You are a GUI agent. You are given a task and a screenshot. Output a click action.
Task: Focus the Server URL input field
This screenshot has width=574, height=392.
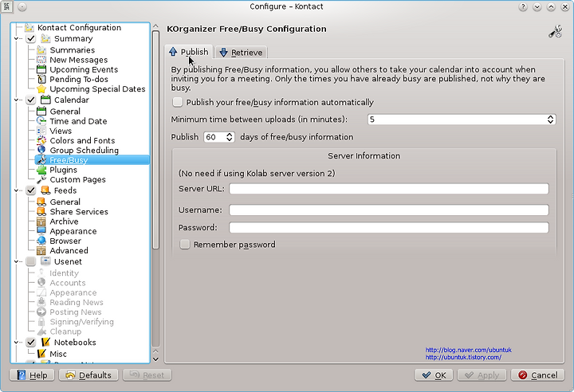(x=389, y=189)
